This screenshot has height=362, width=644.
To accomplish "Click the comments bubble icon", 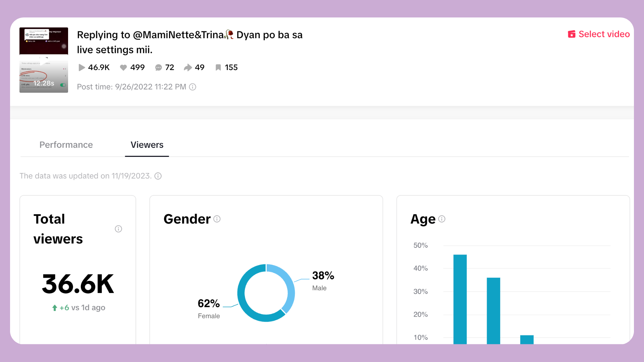I will tap(158, 68).
